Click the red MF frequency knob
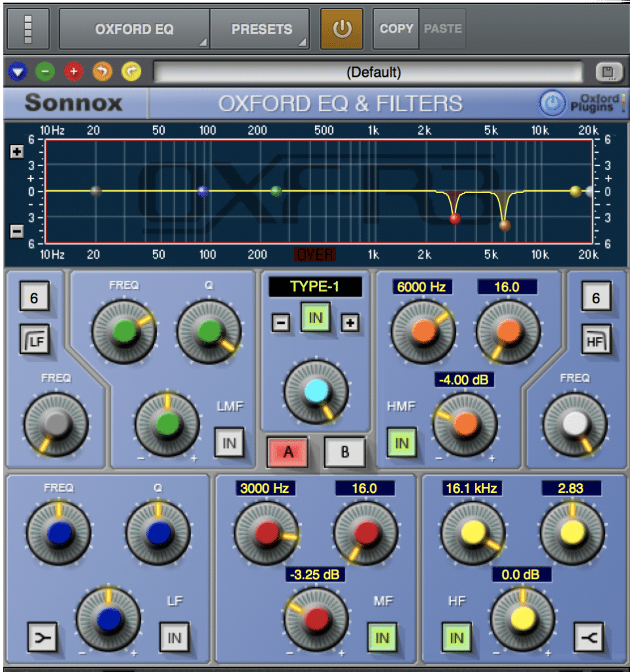Image resolution: width=630 pixels, height=672 pixels. click(266, 533)
